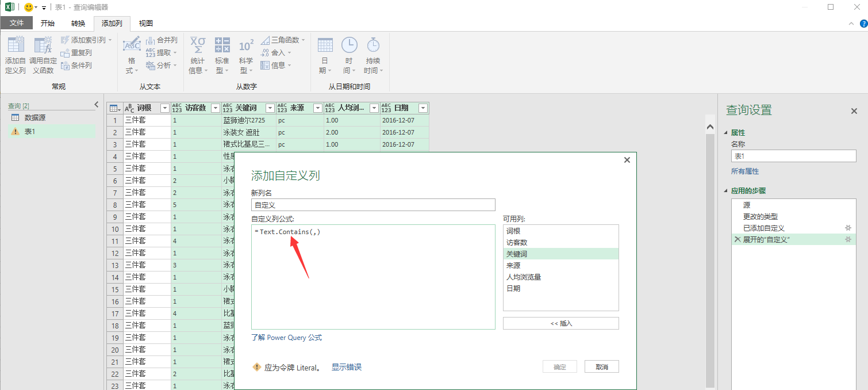Open filter arrow of 访客数 column header
Viewport: 868px width, 390px height.
pyautogui.click(x=215, y=108)
